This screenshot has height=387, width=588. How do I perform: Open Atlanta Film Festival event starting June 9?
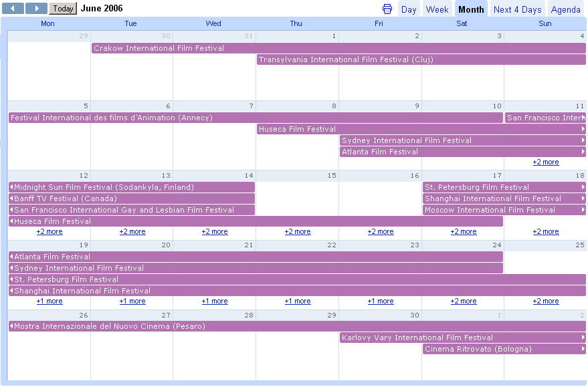463,152
